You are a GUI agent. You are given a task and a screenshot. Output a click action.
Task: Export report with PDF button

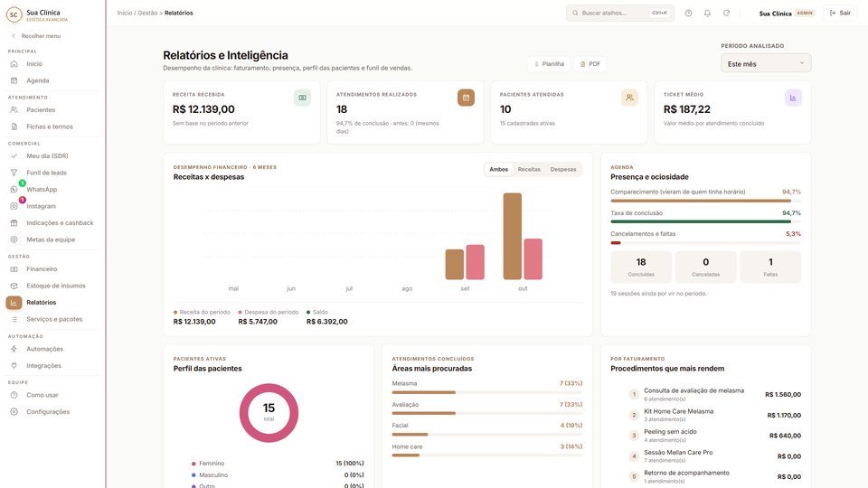pos(590,63)
